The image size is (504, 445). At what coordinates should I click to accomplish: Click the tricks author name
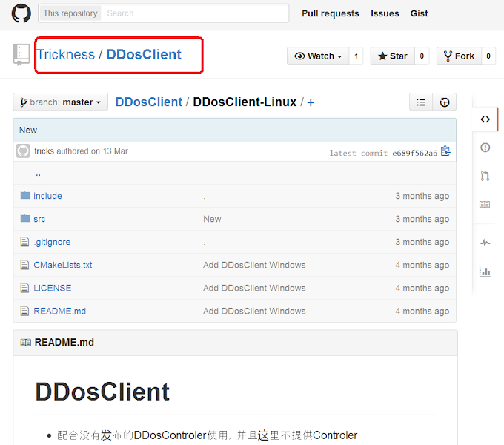tap(44, 151)
